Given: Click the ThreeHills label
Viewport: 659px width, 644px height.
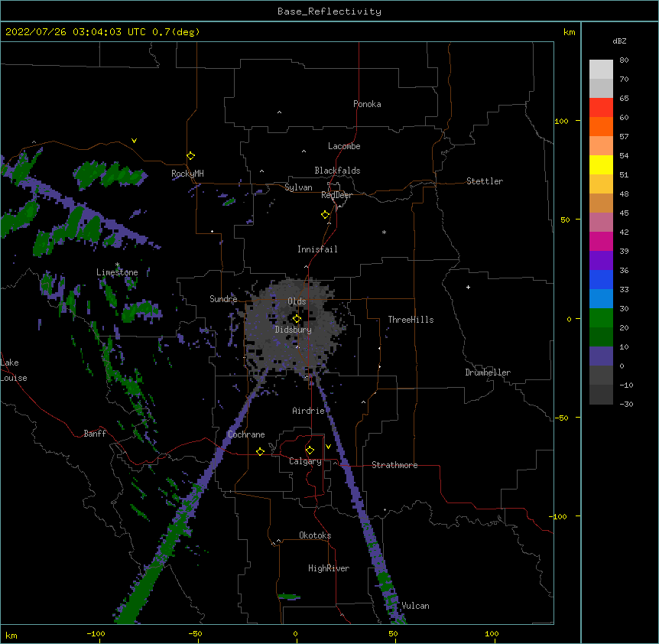Looking at the screenshot, I should [x=411, y=320].
